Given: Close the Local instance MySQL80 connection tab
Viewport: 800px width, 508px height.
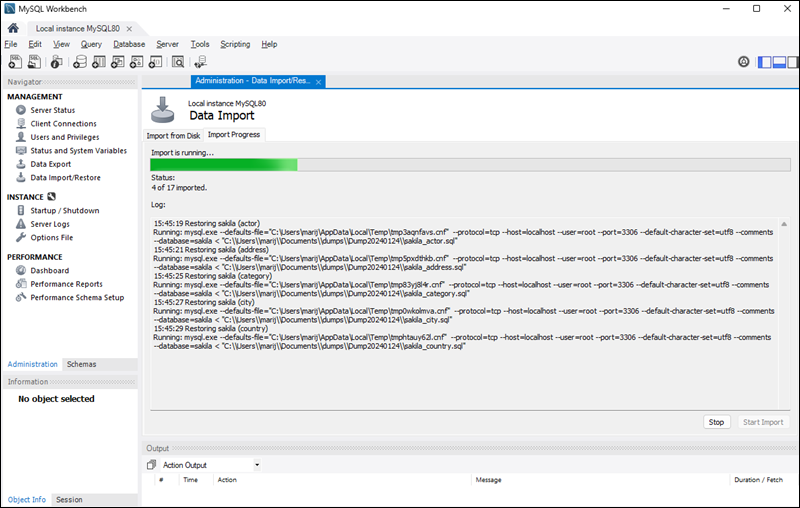Looking at the screenshot, I should click(129, 29).
